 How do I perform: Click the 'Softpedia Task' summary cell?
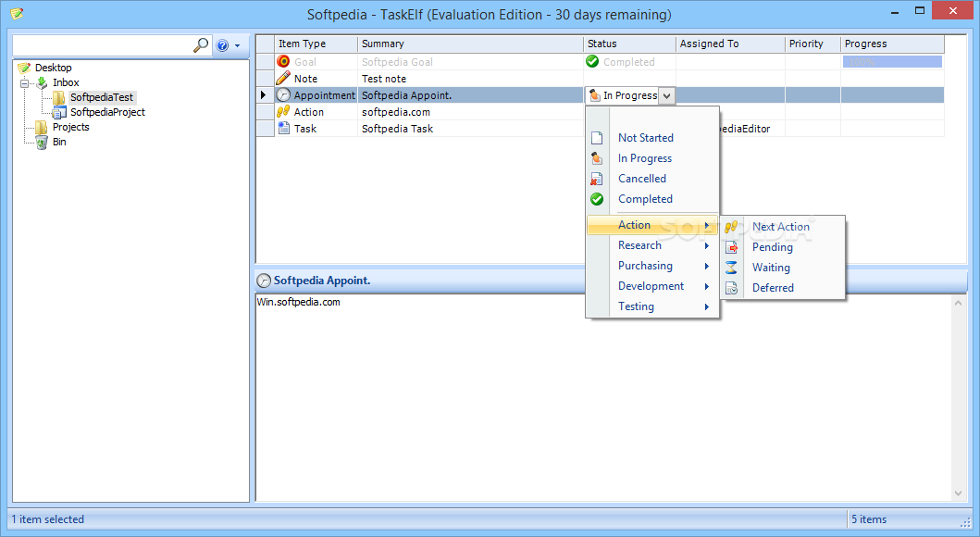471,129
